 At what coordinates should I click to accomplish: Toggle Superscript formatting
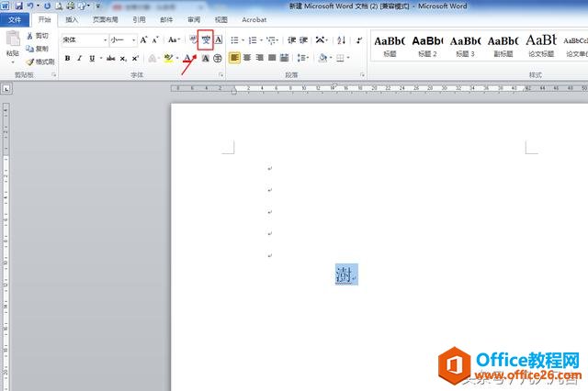135,59
